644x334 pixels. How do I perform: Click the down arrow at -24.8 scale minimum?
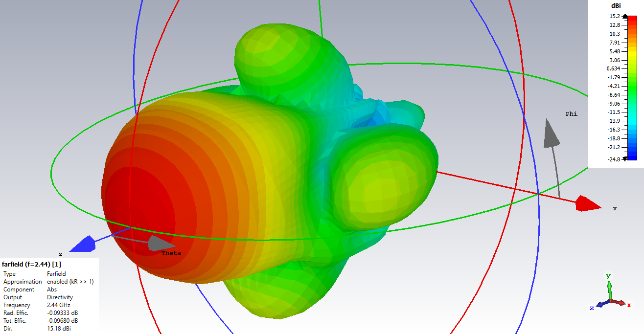[624, 159]
